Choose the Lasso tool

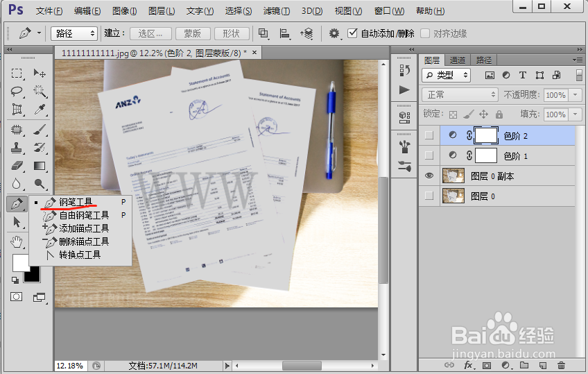pyautogui.click(x=17, y=91)
